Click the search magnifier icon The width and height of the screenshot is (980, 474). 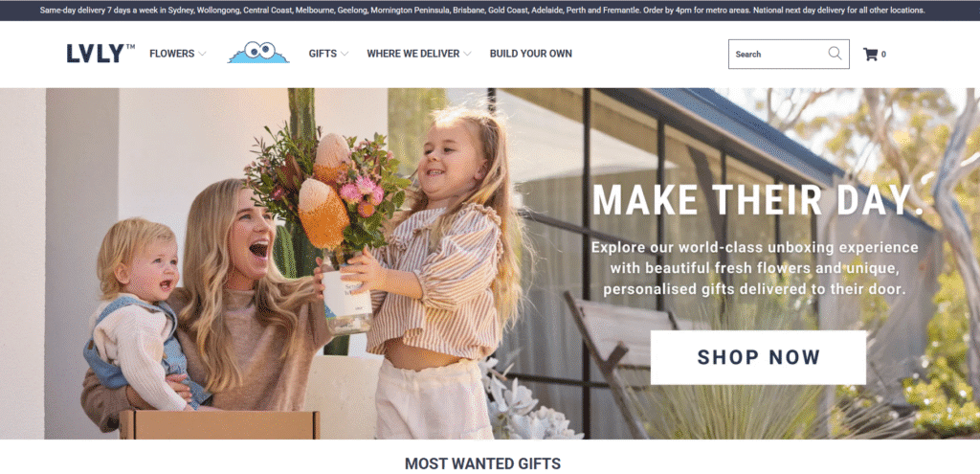835,54
